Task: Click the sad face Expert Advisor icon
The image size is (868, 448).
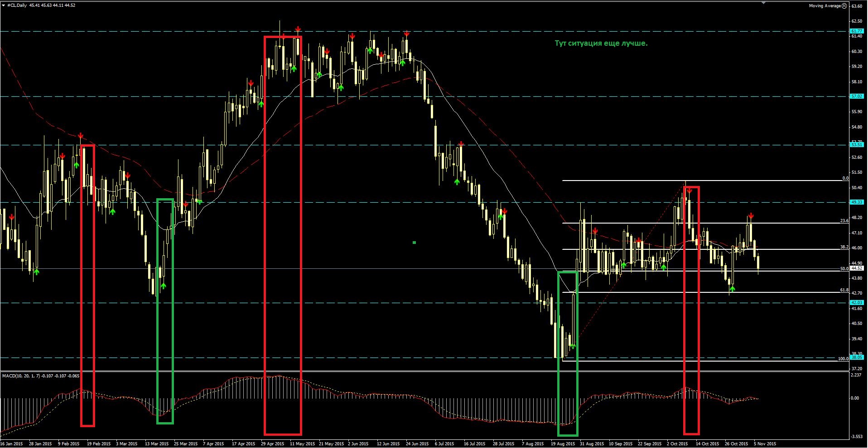Action: click(x=844, y=6)
